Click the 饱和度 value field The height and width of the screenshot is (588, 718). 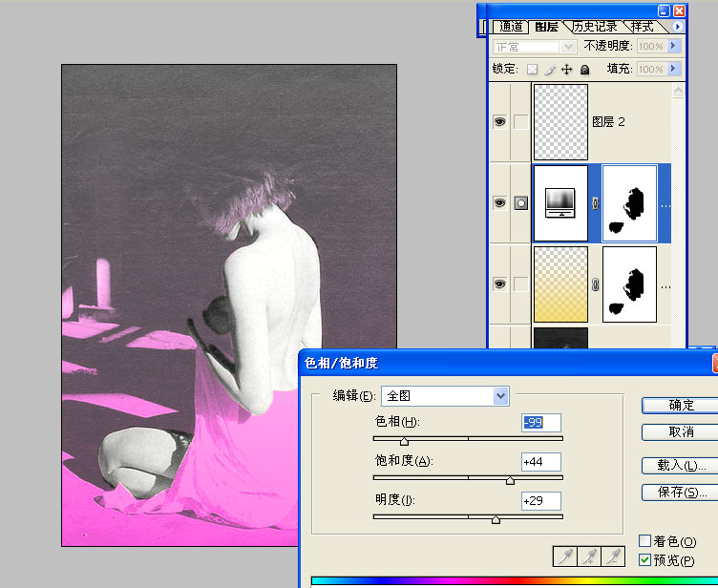click(540, 462)
